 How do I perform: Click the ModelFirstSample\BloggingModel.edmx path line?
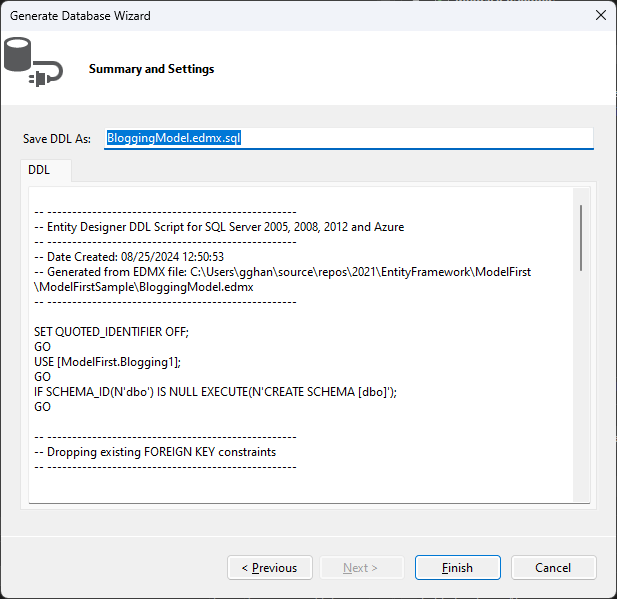point(144,287)
